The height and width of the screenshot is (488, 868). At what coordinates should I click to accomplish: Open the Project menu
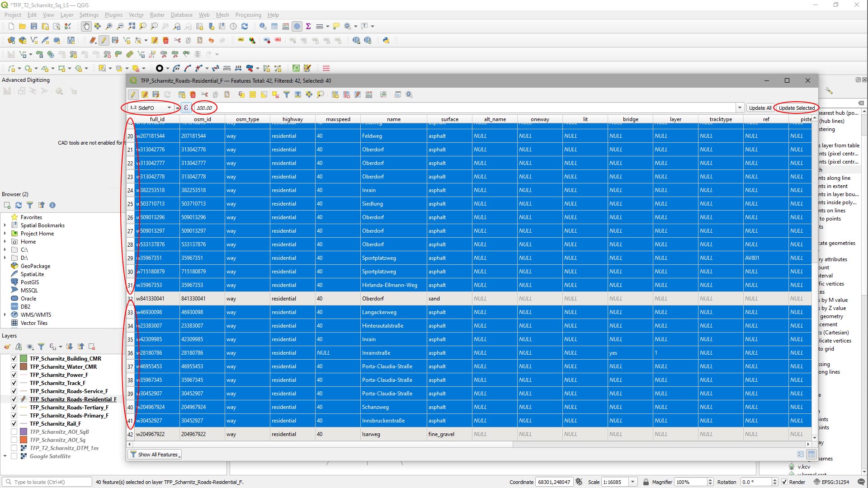pyautogui.click(x=13, y=15)
